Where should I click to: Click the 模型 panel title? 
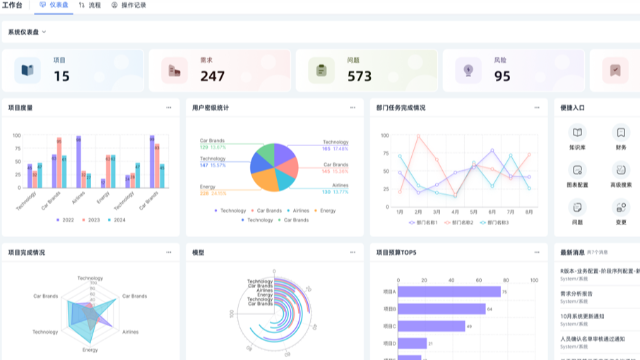[198, 253]
